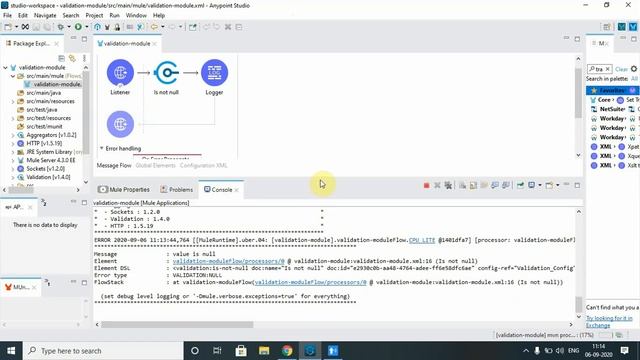Viewport: 640px width, 360px height.
Task: Open the File menu
Action: (7, 15)
